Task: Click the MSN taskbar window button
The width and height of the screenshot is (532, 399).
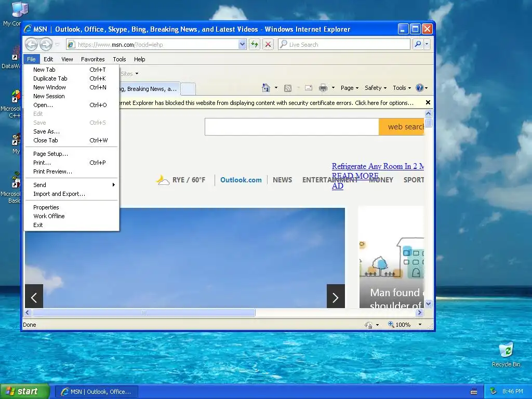Action: click(96, 392)
